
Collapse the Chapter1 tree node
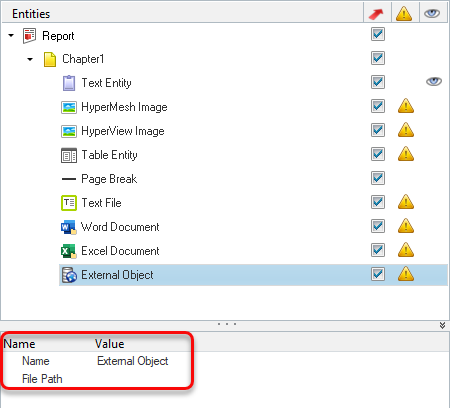30,59
